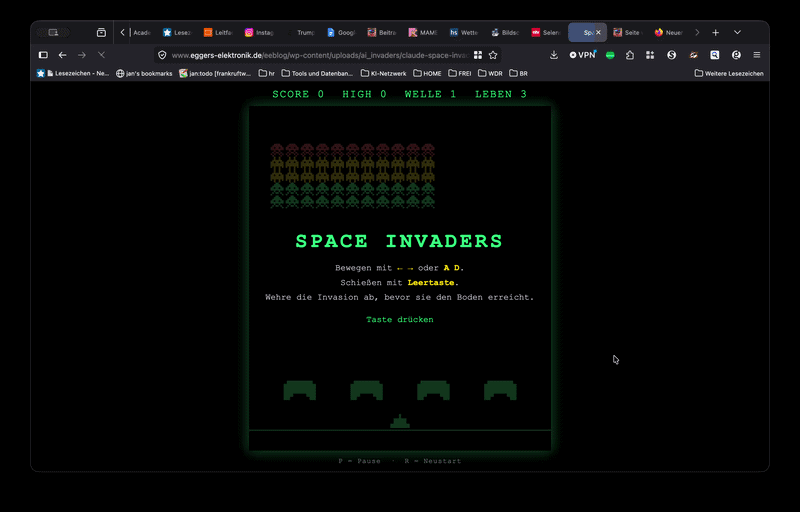Click the yellow A D keys label
Image resolution: width=800 pixels, height=512 pixels.
pyautogui.click(x=452, y=268)
